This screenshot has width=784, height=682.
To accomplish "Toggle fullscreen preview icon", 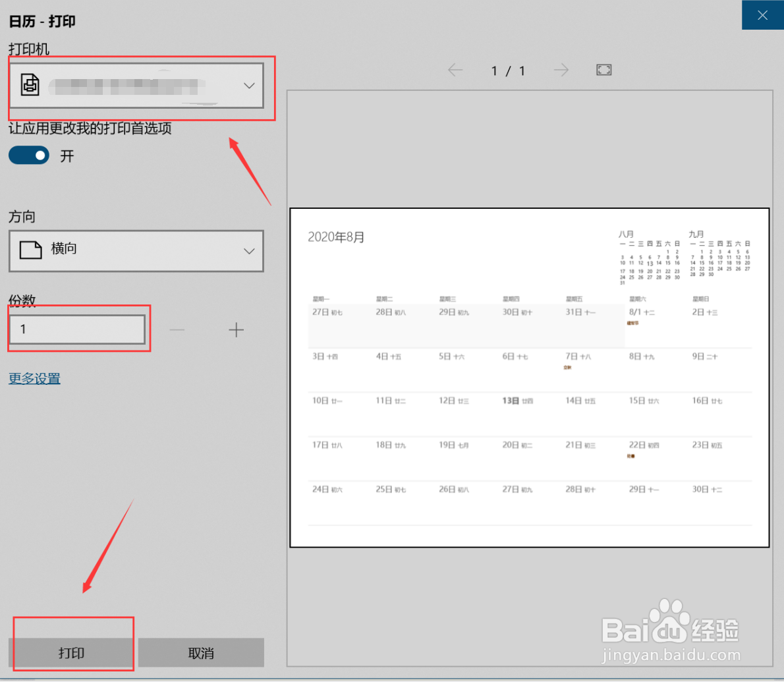I will pyautogui.click(x=604, y=70).
